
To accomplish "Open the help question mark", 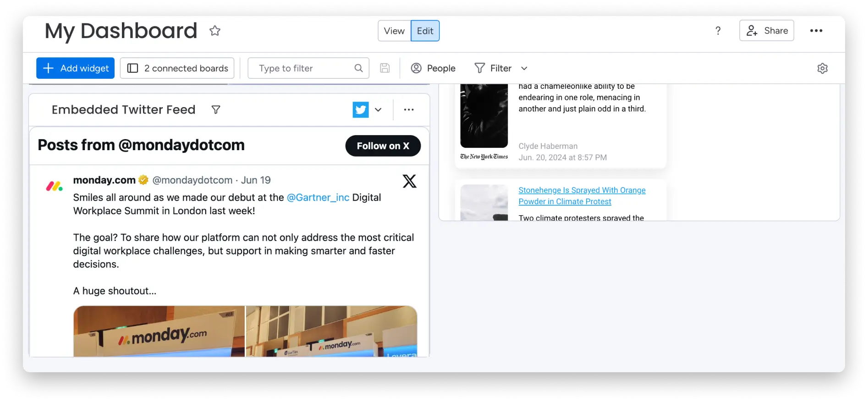I will tap(718, 31).
